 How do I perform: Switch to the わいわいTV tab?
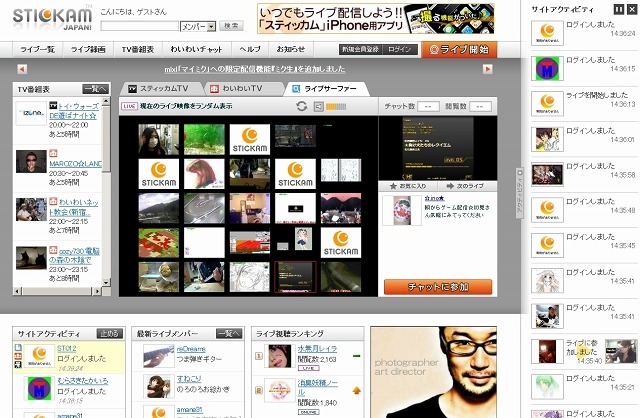click(x=243, y=89)
